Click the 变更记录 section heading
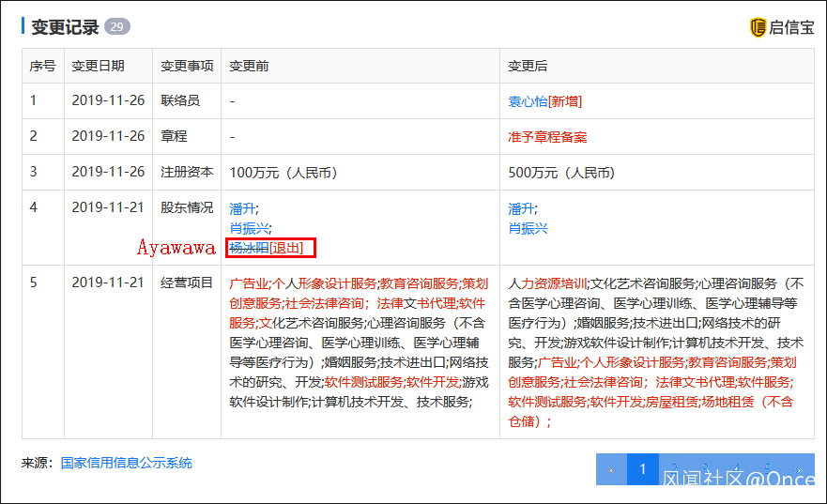Viewport: 827px width, 504px height. [x=65, y=27]
